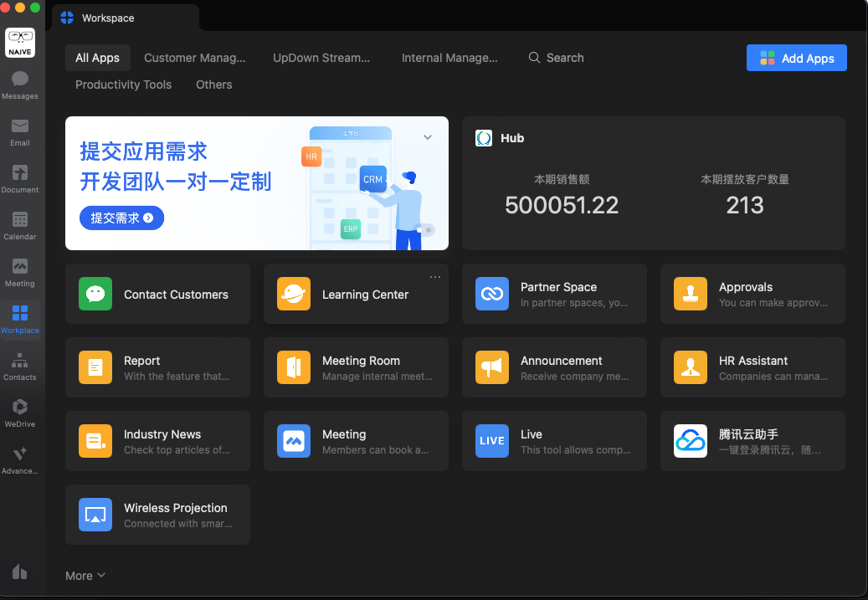
Task: Expand the More section
Action: [x=85, y=576]
